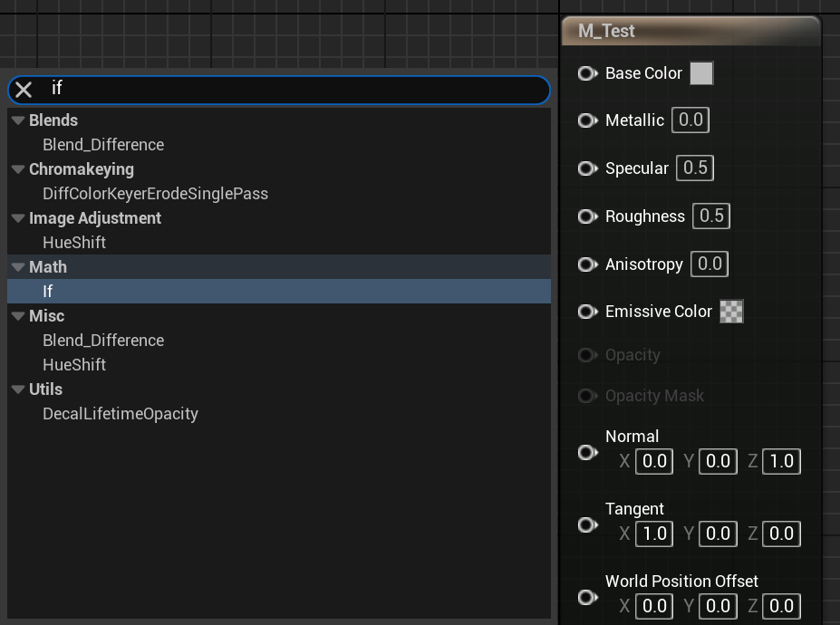The width and height of the screenshot is (840, 625).
Task: Select the If node under Math
Action: (x=48, y=292)
